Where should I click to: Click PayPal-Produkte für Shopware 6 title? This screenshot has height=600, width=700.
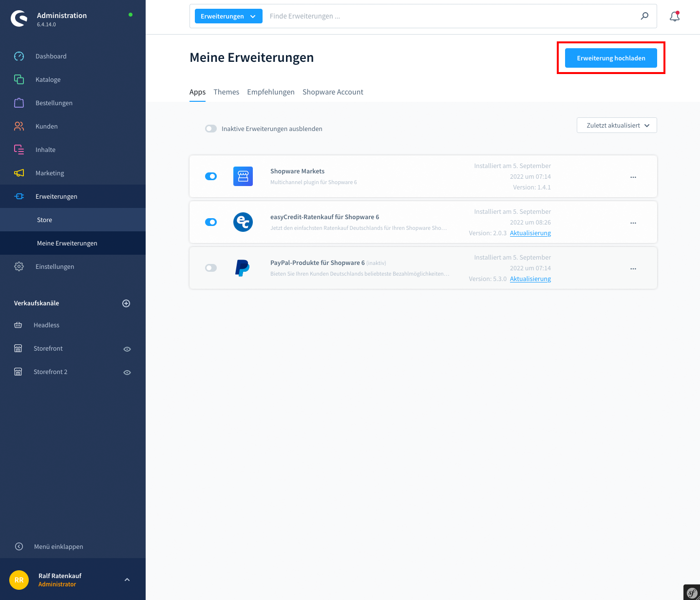click(318, 262)
